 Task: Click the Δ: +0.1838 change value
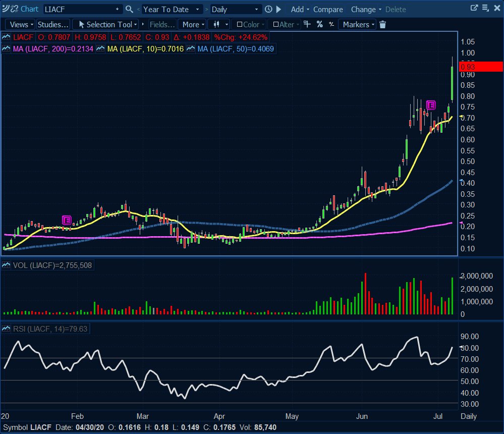tap(192, 37)
